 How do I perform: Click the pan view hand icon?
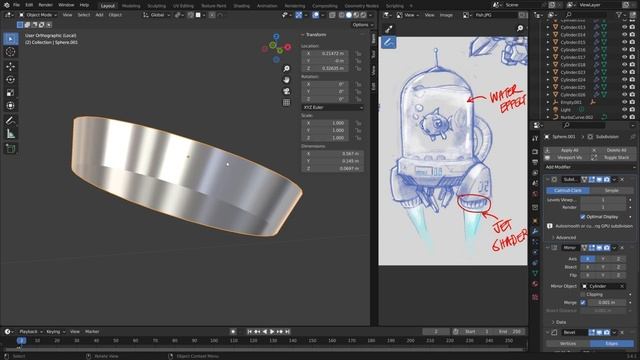pyautogui.click(x=287, y=80)
